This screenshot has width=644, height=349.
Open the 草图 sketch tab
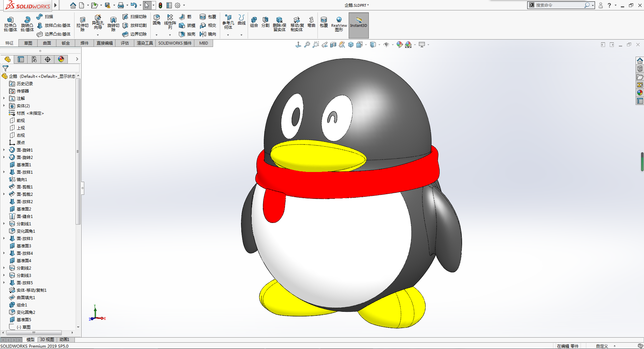click(28, 43)
